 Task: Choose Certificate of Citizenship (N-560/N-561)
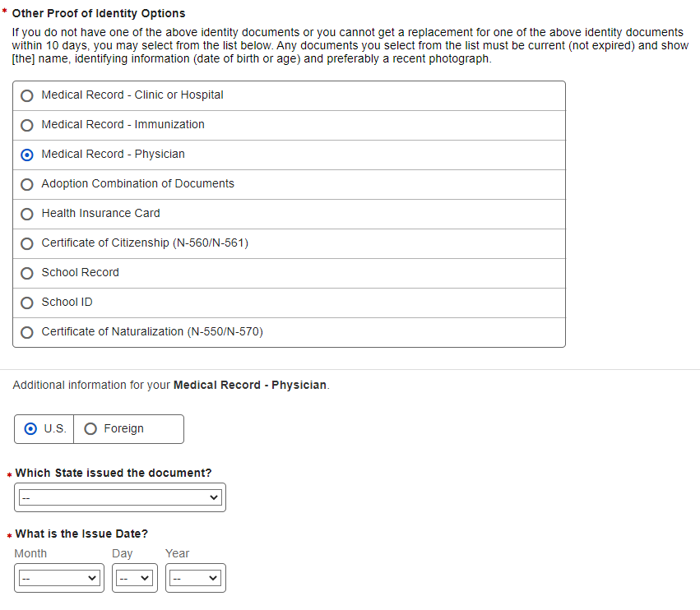pos(27,243)
